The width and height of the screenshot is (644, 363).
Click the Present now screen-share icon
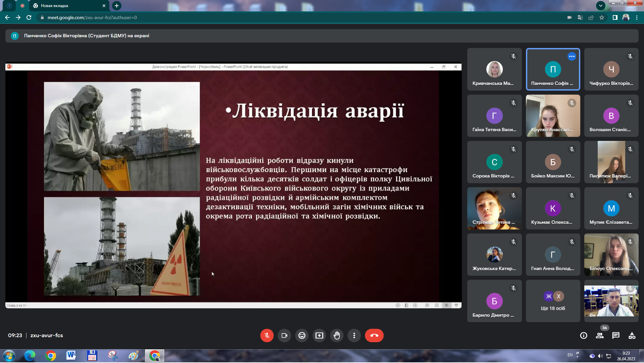(319, 335)
